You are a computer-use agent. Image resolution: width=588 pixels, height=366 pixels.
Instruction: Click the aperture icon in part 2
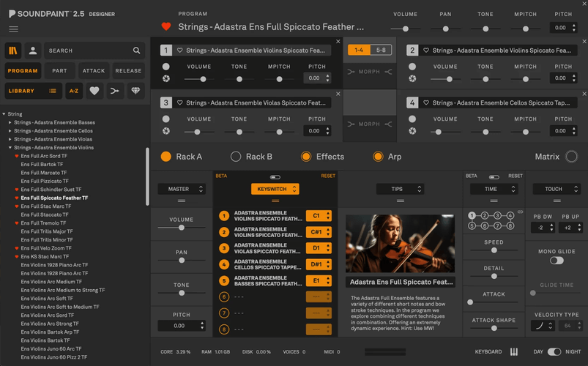tap(412, 78)
